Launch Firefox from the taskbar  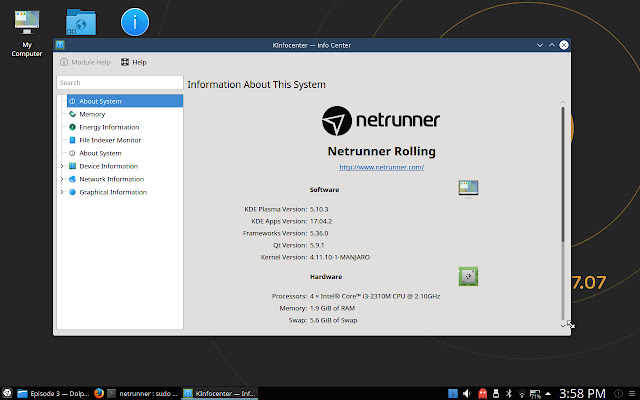(x=99, y=392)
